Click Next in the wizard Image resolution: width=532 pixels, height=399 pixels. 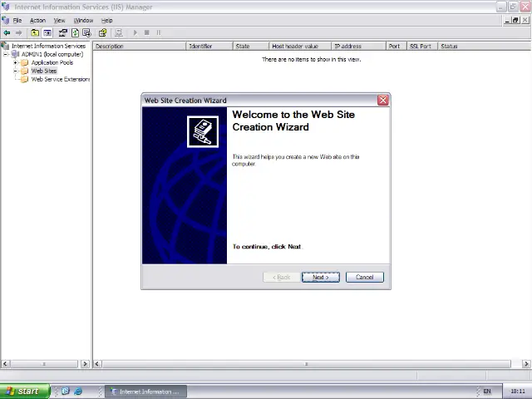point(321,277)
